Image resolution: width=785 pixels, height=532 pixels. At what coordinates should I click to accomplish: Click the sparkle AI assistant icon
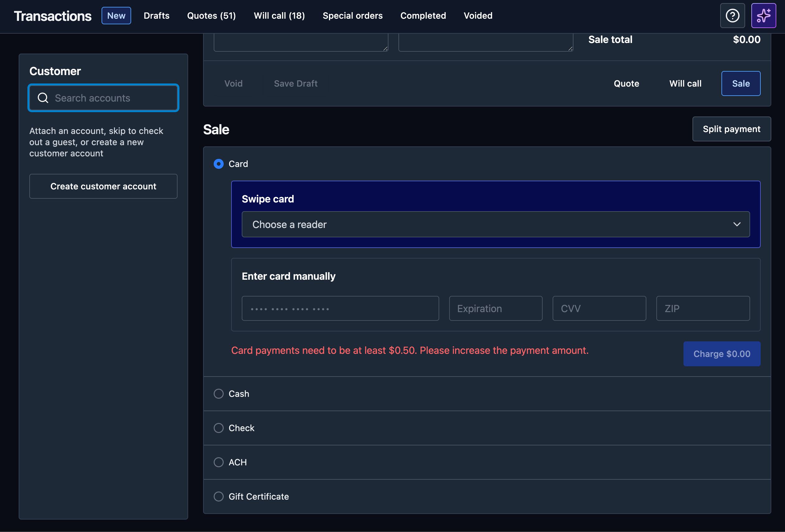pos(764,16)
